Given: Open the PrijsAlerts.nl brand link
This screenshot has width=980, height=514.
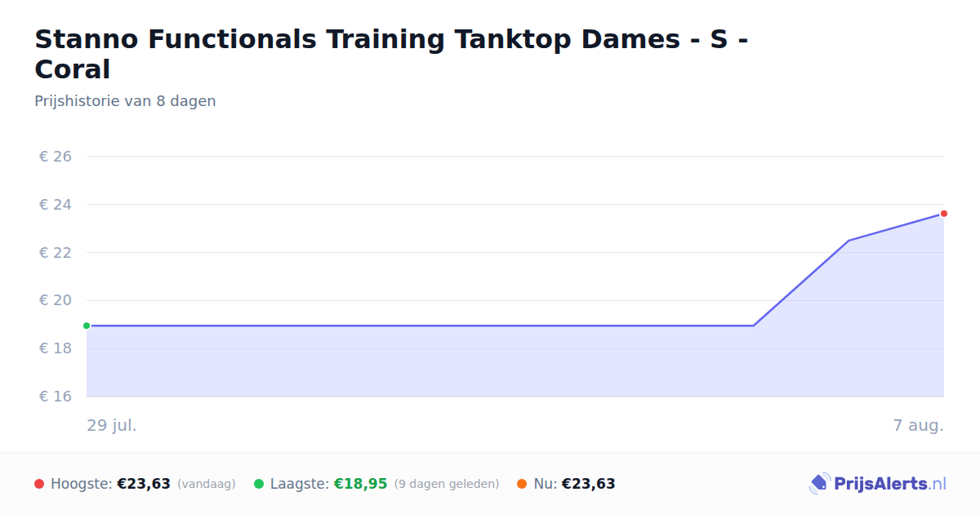Looking at the screenshot, I should [878, 484].
